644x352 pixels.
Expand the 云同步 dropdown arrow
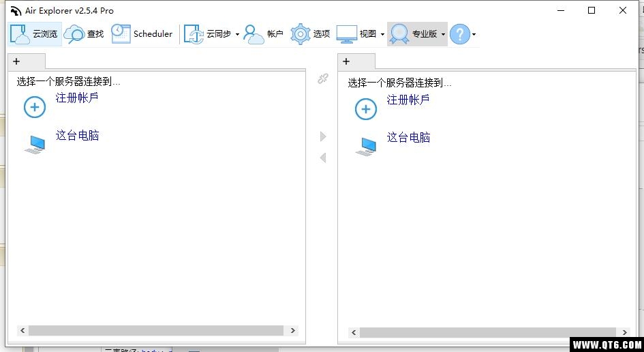237,35
